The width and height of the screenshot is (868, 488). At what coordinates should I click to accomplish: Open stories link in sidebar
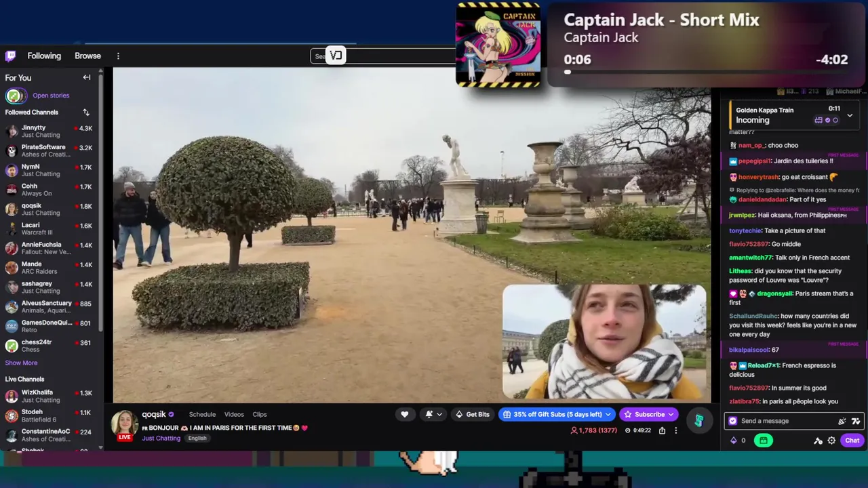coord(51,96)
